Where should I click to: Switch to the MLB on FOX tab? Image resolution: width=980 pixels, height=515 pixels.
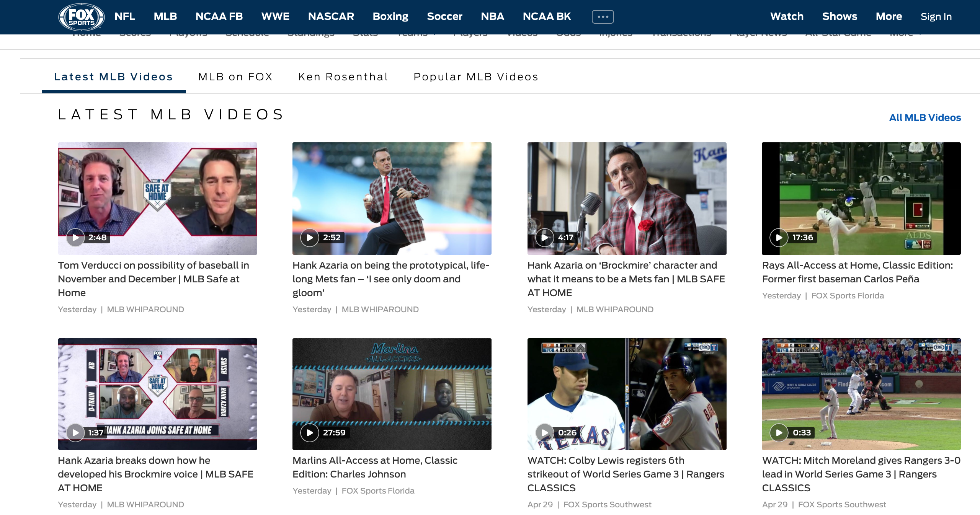(235, 77)
